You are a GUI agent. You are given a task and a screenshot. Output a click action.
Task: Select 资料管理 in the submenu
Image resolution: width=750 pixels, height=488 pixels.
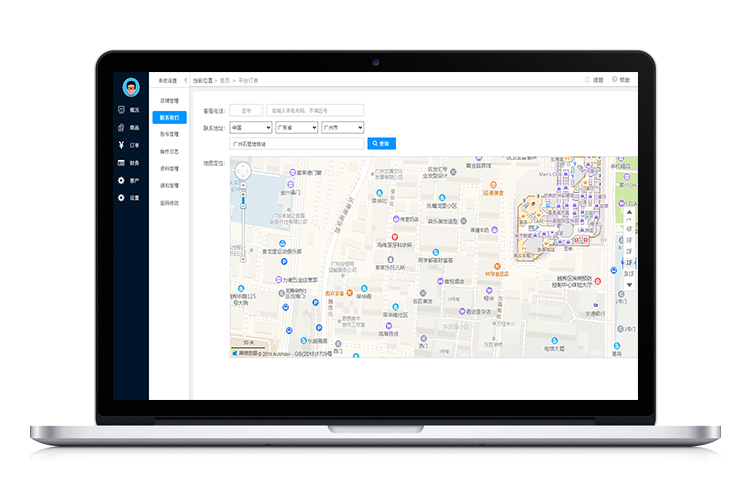[169, 168]
